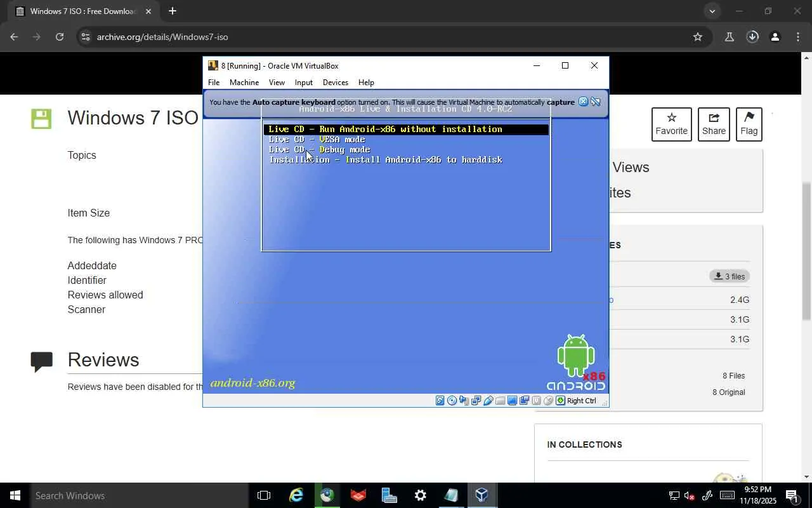Bookmark this page with the star icon

[698, 37]
